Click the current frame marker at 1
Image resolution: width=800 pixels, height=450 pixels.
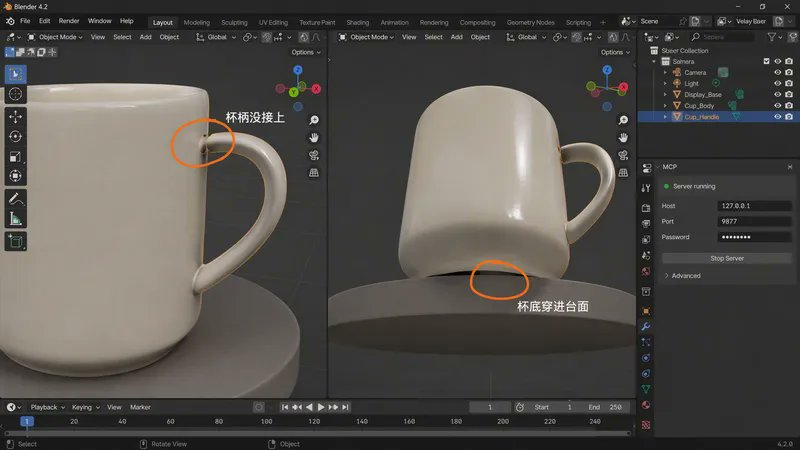pyautogui.click(x=27, y=421)
